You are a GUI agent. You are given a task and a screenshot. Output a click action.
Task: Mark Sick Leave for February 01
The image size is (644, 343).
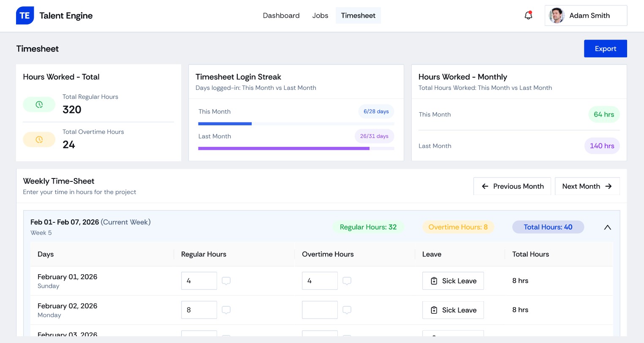pos(453,281)
